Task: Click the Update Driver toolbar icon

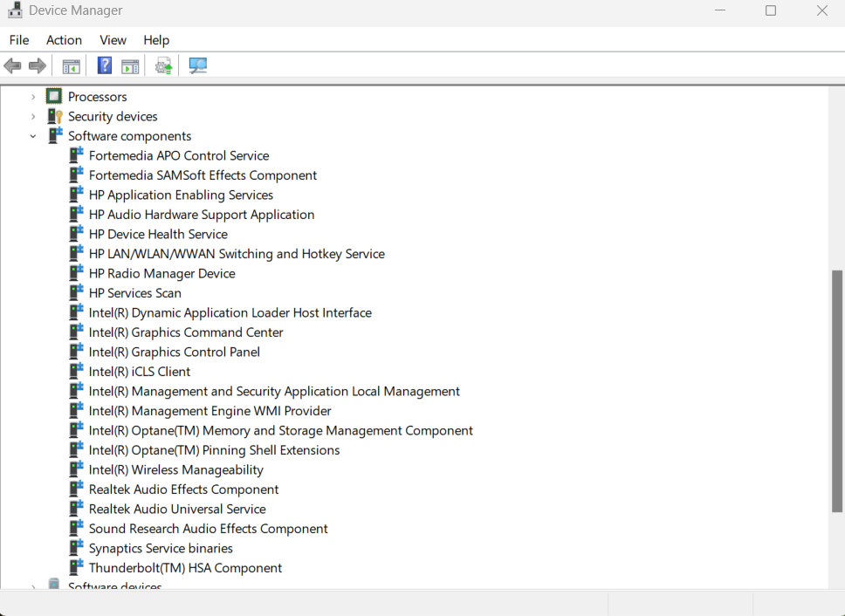Action: 163,65
